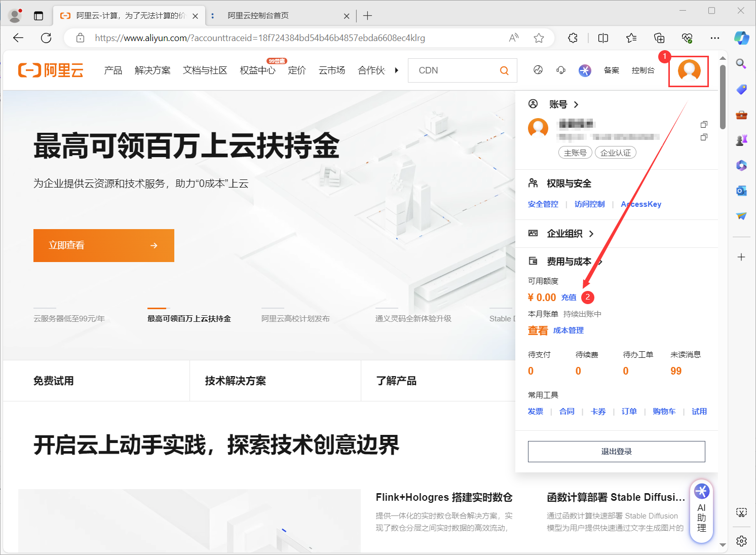This screenshot has height=555, width=756.
Task: Add page to favorites star icon
Action: coord(539,38)
